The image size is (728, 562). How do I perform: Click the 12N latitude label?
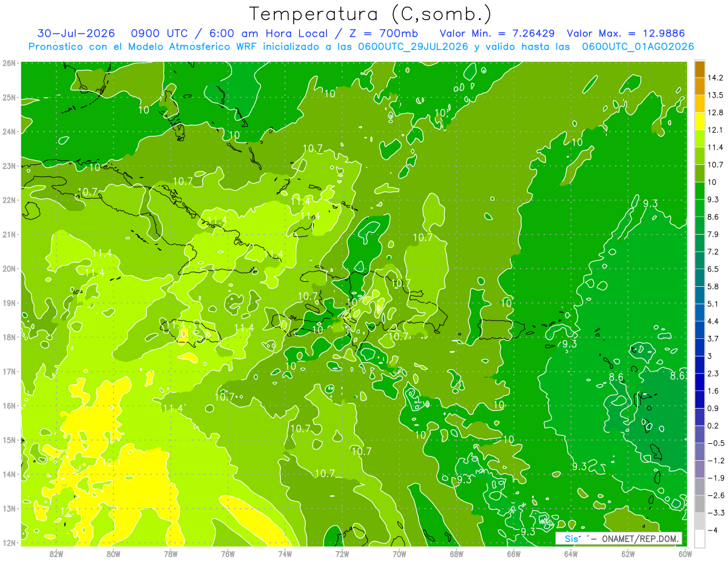[9, 543]
